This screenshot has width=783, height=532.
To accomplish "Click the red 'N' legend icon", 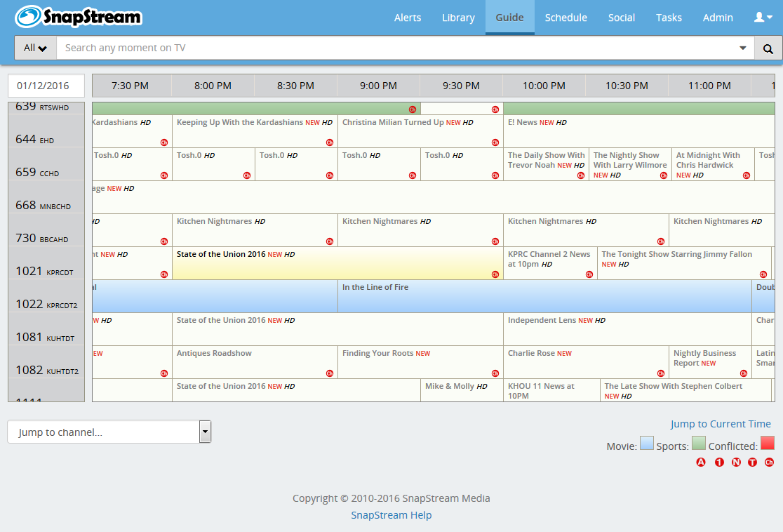I will [736, 462].
